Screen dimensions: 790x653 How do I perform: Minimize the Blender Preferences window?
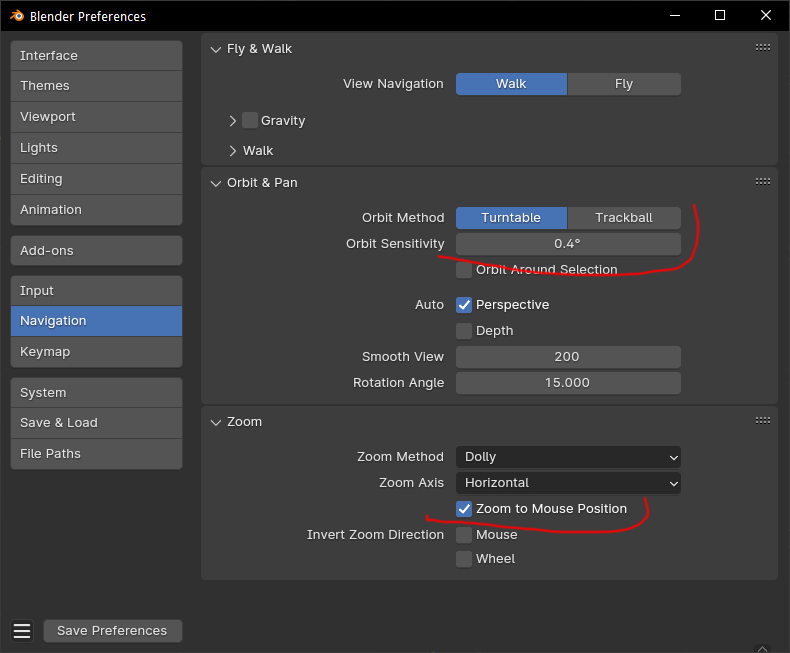click(675, 16)
